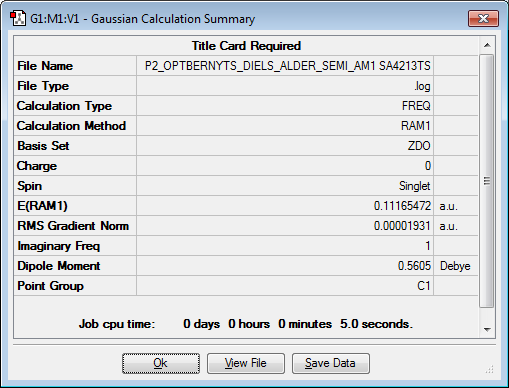Click the Save Data button
The image size is (509, 388).
coord(331,363)
